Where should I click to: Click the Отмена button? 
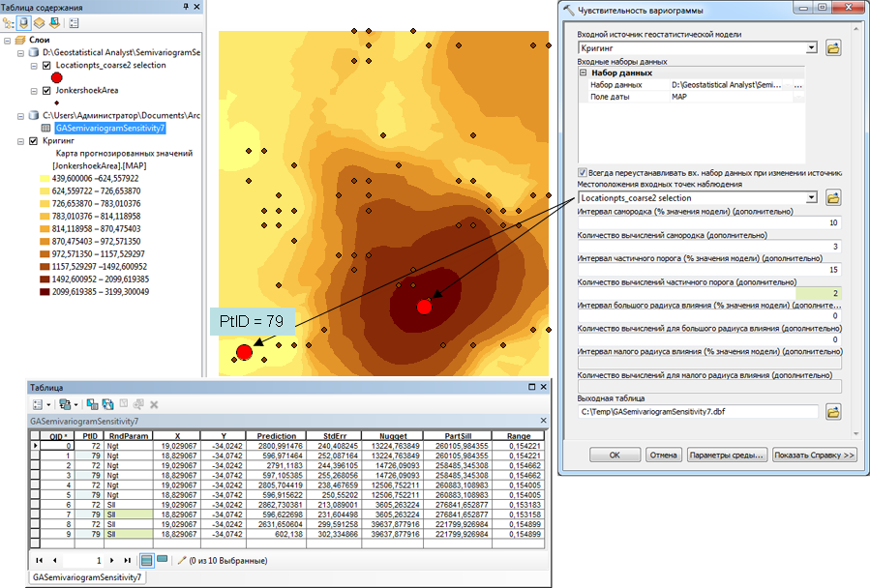coord(663,455)
